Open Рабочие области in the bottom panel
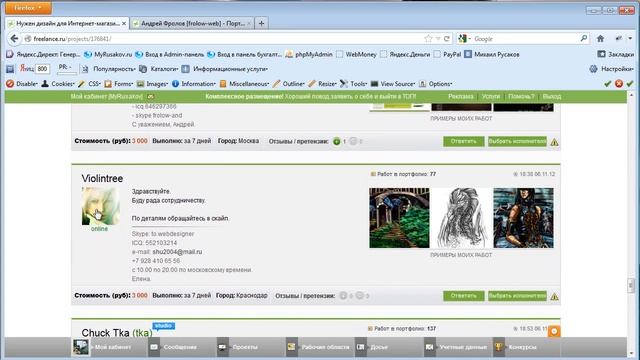640x360 pixels. point(318,347)
